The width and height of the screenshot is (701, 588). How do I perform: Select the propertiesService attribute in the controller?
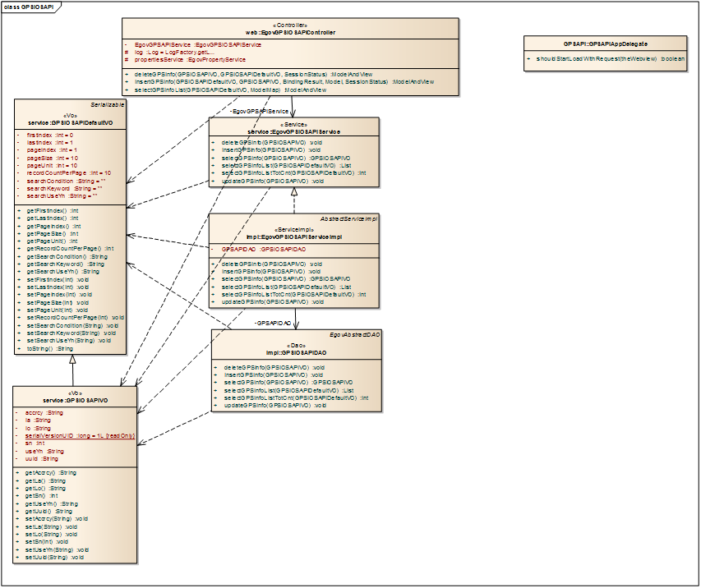[x=191, y=60]
